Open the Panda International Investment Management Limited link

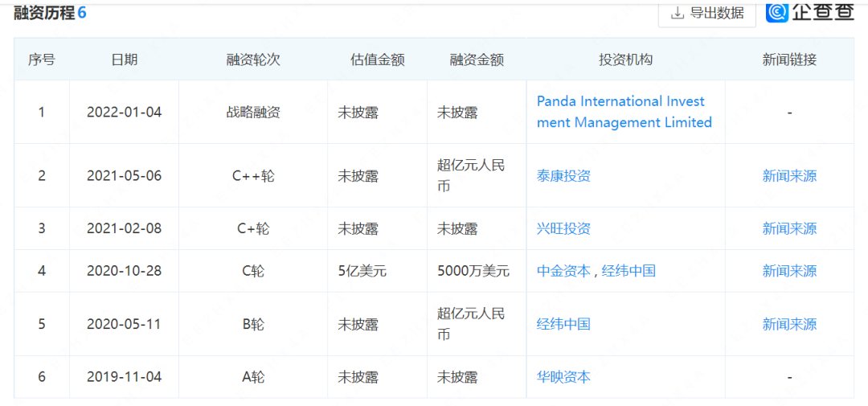[624, 112]
